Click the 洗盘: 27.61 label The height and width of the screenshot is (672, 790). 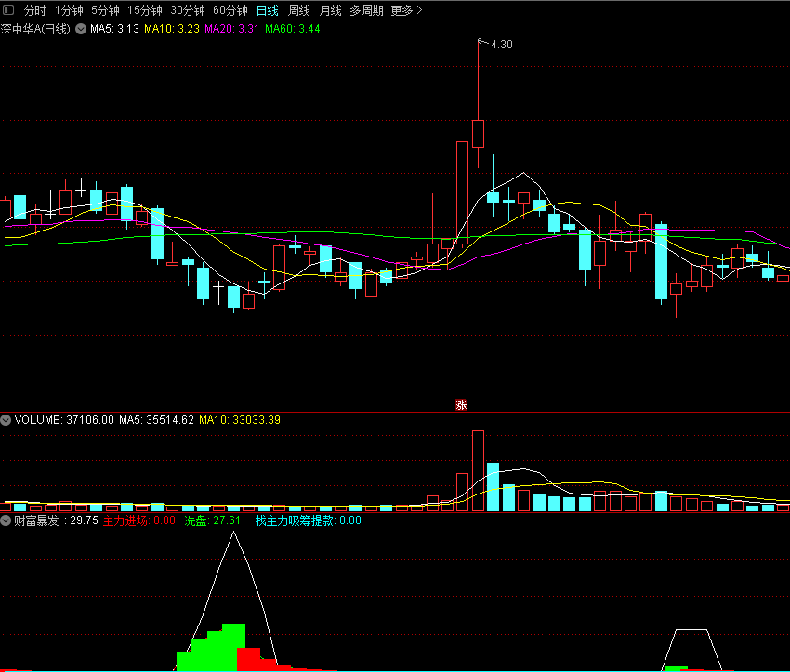tap(212, 520)
